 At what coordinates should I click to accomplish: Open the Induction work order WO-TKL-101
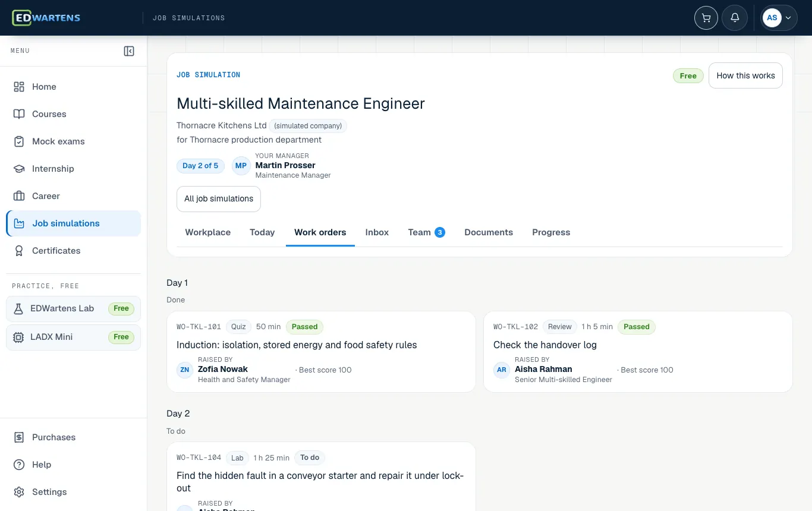pyautogui.click(x=322, y=352)
